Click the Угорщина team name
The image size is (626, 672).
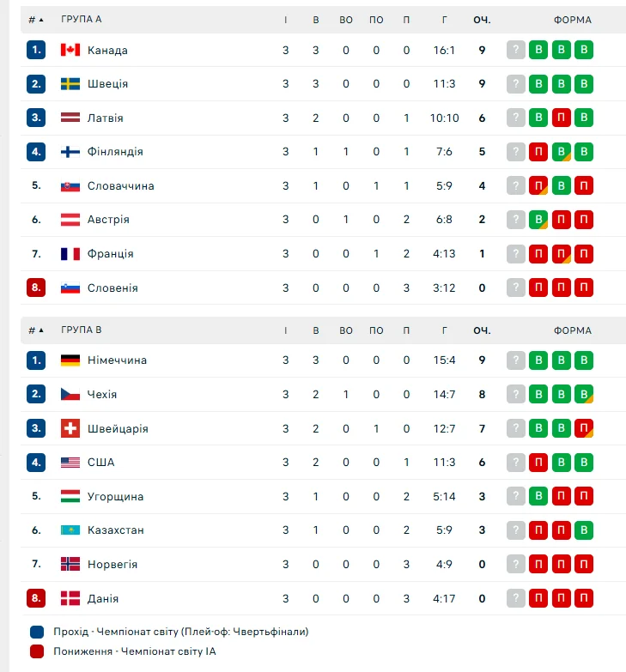115,497
